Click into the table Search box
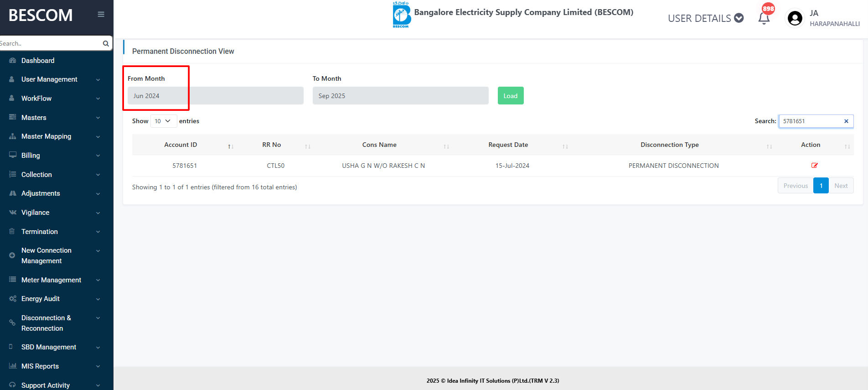 point(816,121)
